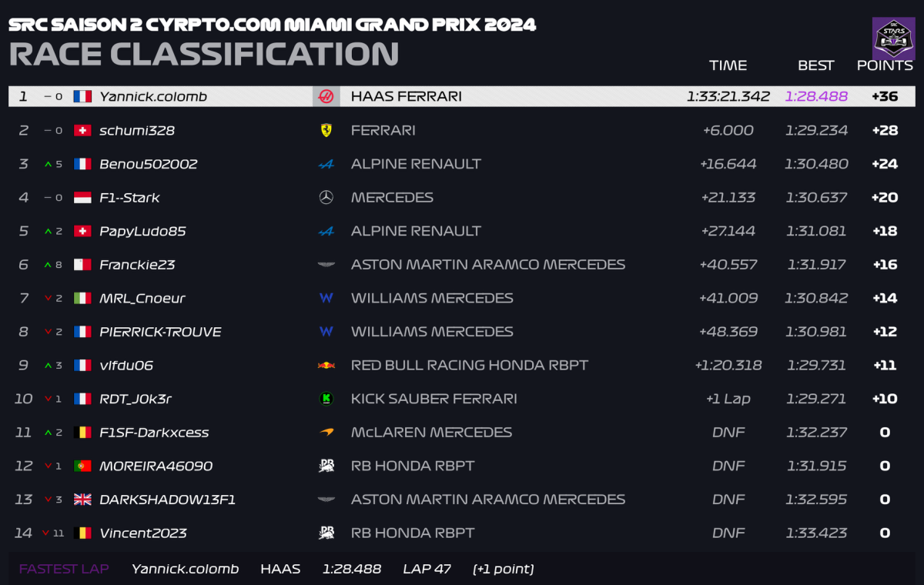
Task: Click the FASTEST LAP label
Action: coord(64,569)
